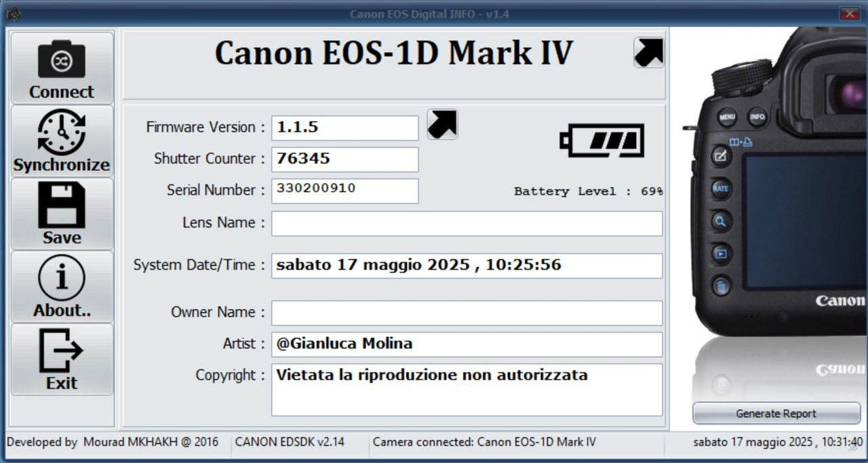Screen dimensions: 868x463
Task: Open the About information icon
Action: [x=62, y=287]
